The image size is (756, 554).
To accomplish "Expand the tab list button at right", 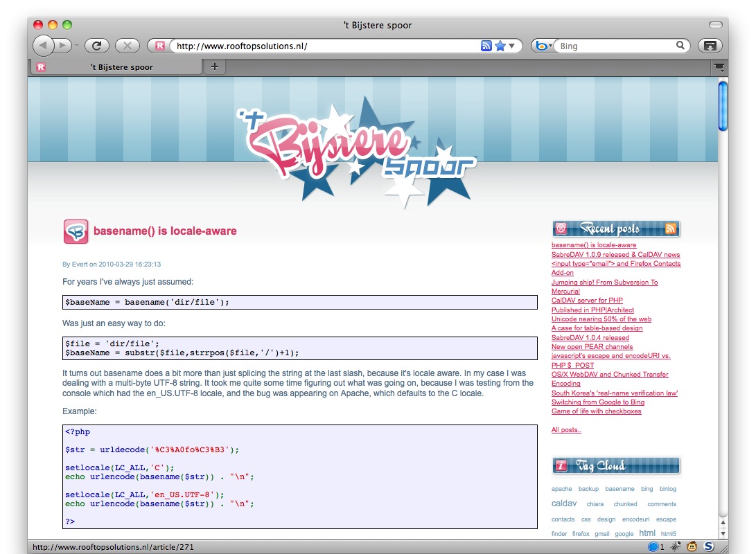I will click(719, 67).
